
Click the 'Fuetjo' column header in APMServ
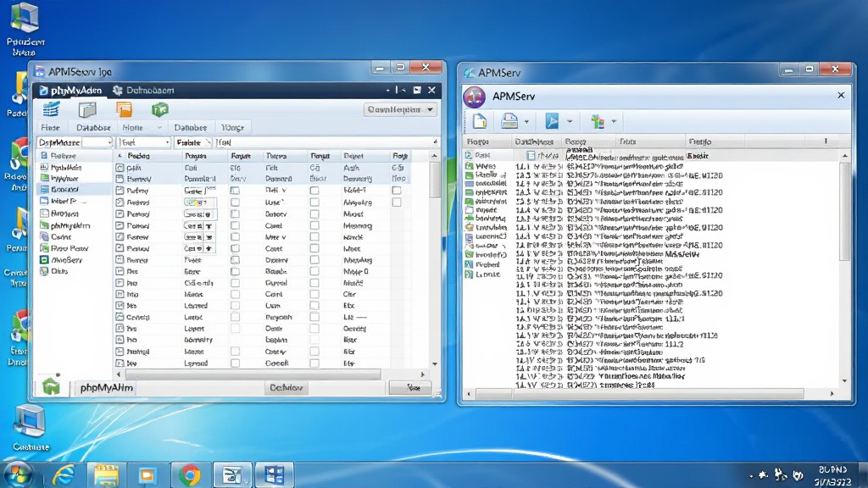(699, 141)
